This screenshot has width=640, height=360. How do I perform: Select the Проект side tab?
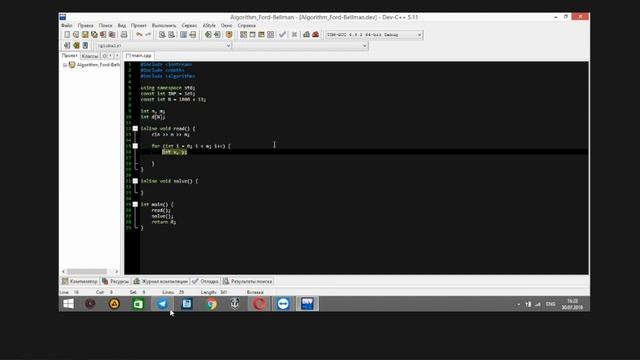point(69,56)
